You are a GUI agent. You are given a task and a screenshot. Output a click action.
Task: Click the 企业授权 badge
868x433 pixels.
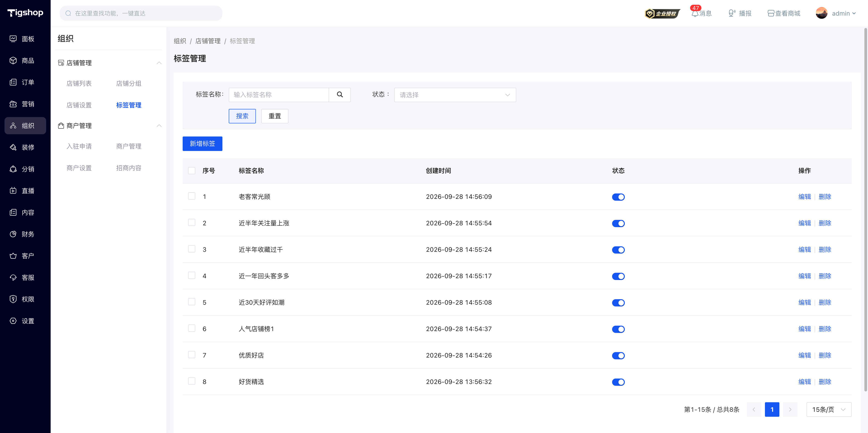(x=662, y=14)
